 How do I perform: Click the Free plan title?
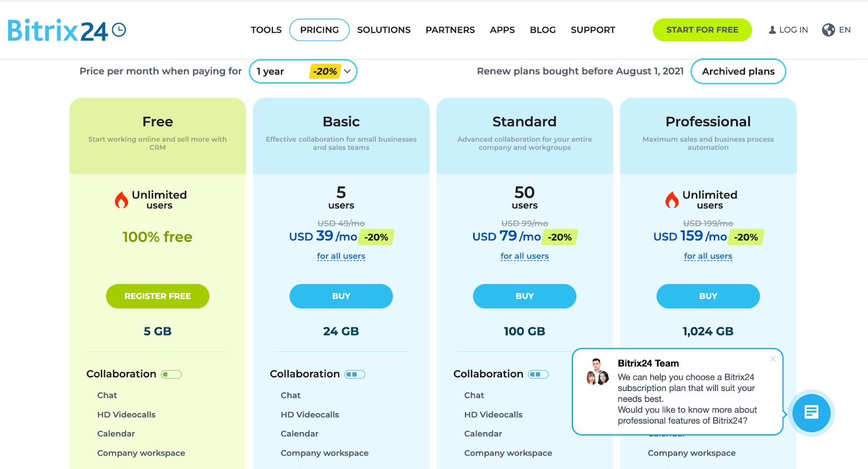click(x=157, y=121)
